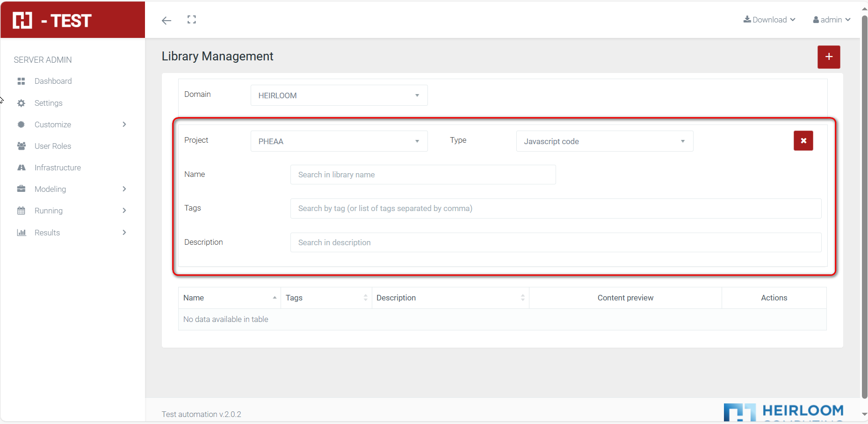Click the library name search field
The height and width of the screenshot is (424, 868).
[423, 175]
